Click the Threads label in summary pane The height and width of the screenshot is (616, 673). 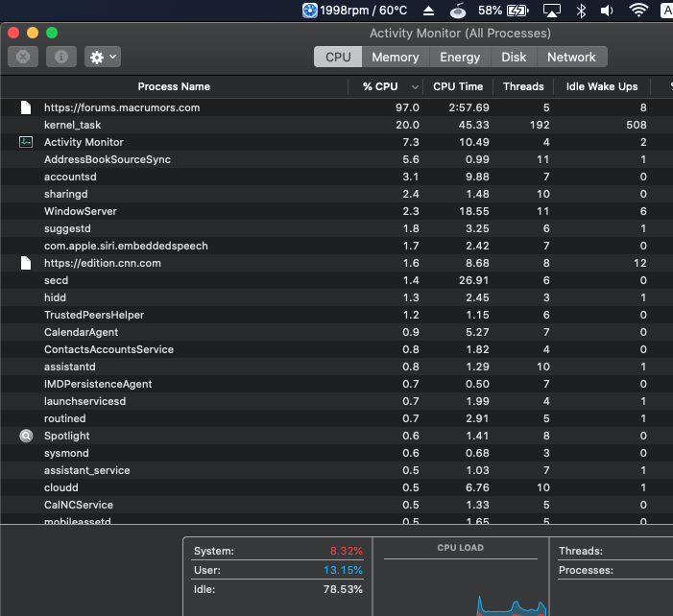click(581, 551)
